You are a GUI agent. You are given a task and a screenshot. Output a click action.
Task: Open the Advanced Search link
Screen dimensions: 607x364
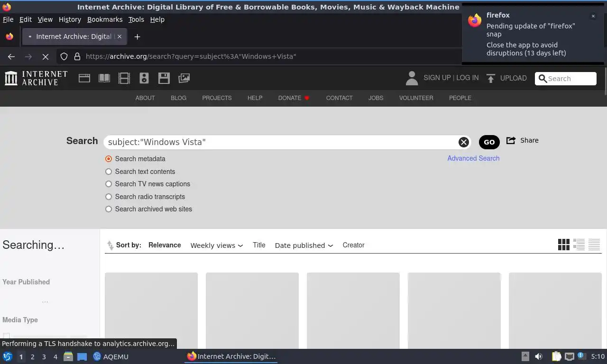coord(473,158)
